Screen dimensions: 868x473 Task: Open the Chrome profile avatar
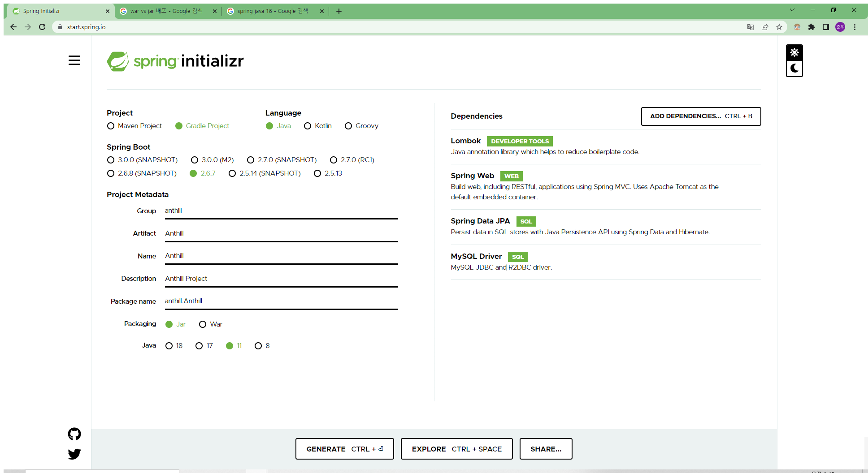840,27
